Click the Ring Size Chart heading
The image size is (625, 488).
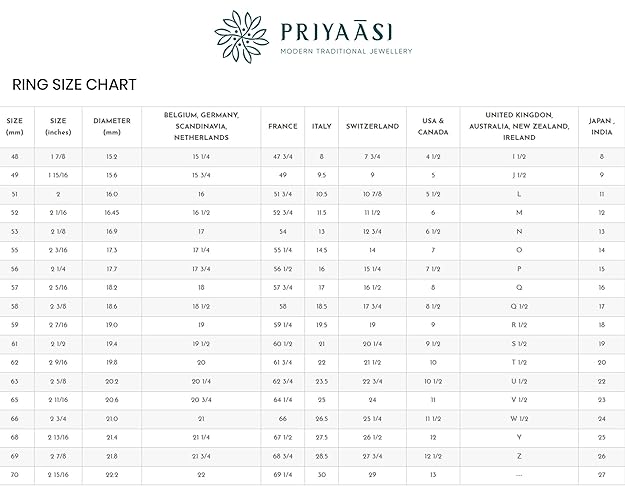74,85
